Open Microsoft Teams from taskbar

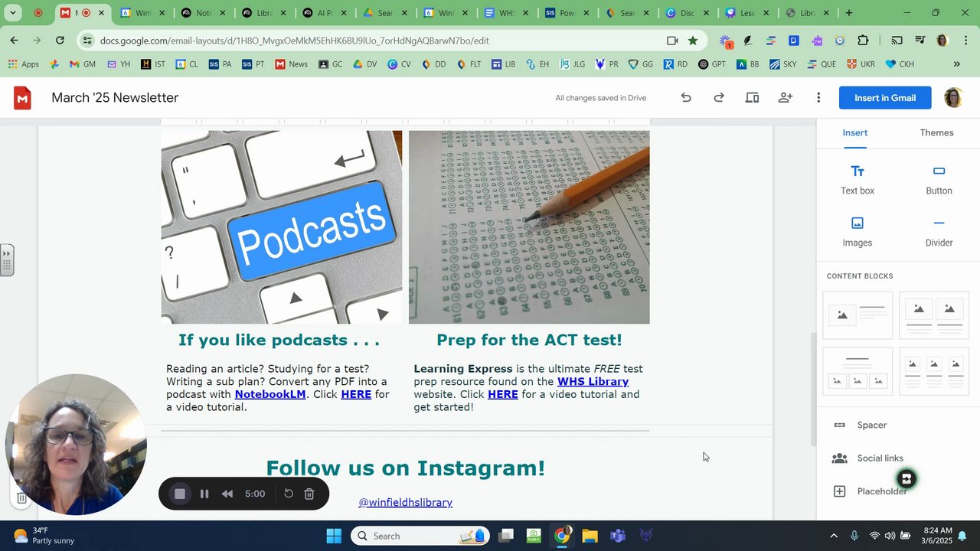click(x=618, y=536)
